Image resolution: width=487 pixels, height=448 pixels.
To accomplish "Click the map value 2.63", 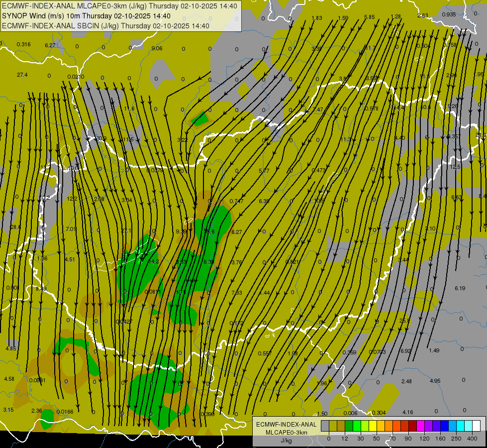I will click(x=423, y=15).
